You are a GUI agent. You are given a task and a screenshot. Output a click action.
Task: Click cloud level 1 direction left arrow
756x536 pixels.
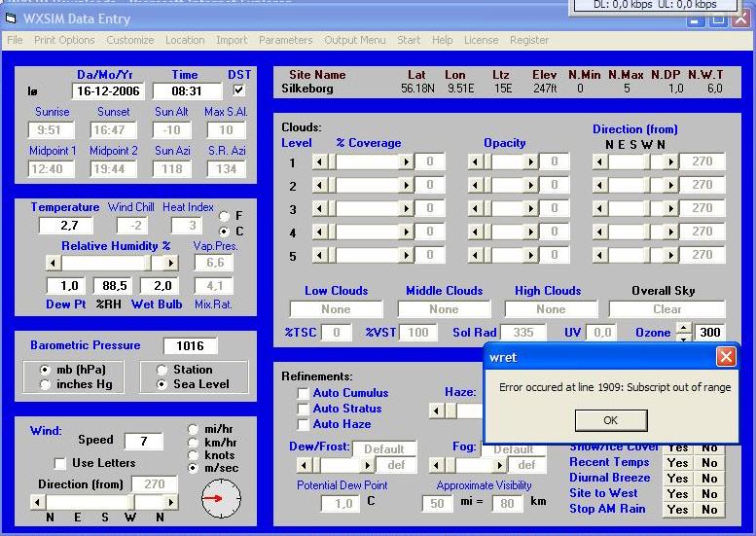point(599,161)
